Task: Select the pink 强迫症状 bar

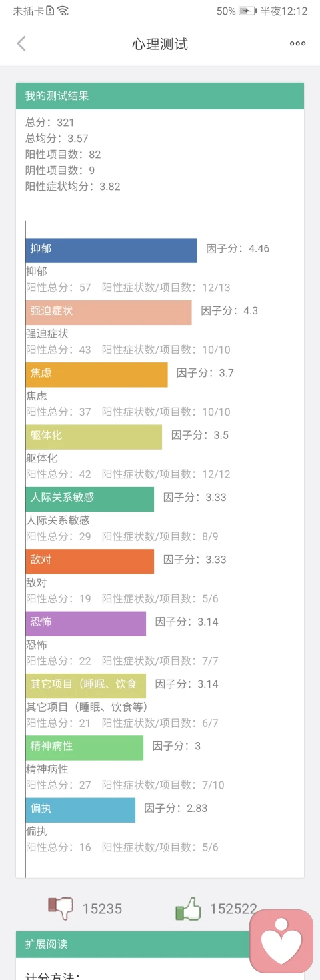Action: (109, 312)
